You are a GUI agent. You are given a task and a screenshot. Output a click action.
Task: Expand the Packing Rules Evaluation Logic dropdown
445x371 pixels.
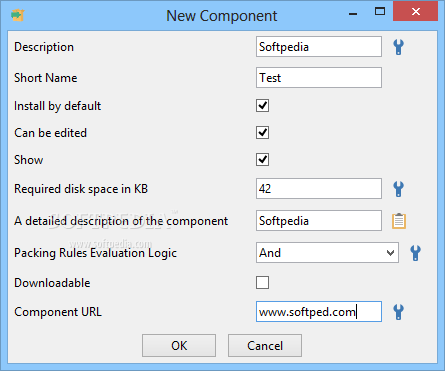pyautogui.click(x=327, y=253)
